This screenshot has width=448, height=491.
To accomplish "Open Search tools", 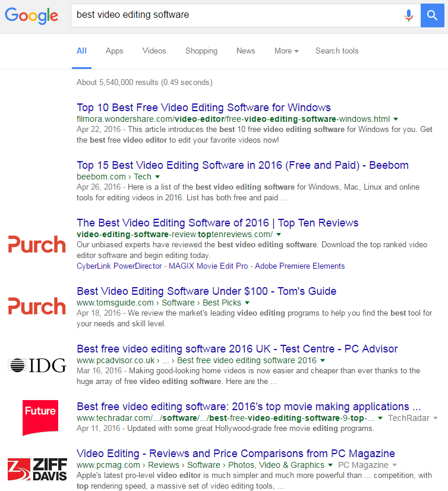I will point(337,51).
